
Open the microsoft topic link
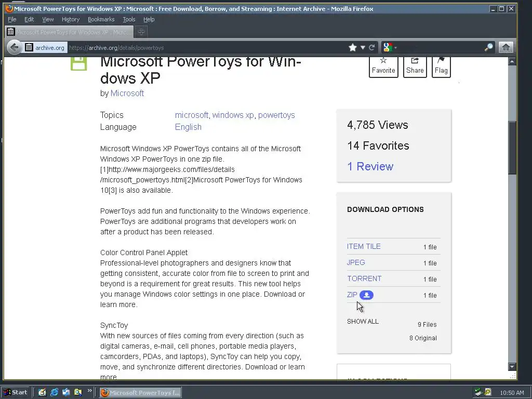192,115
